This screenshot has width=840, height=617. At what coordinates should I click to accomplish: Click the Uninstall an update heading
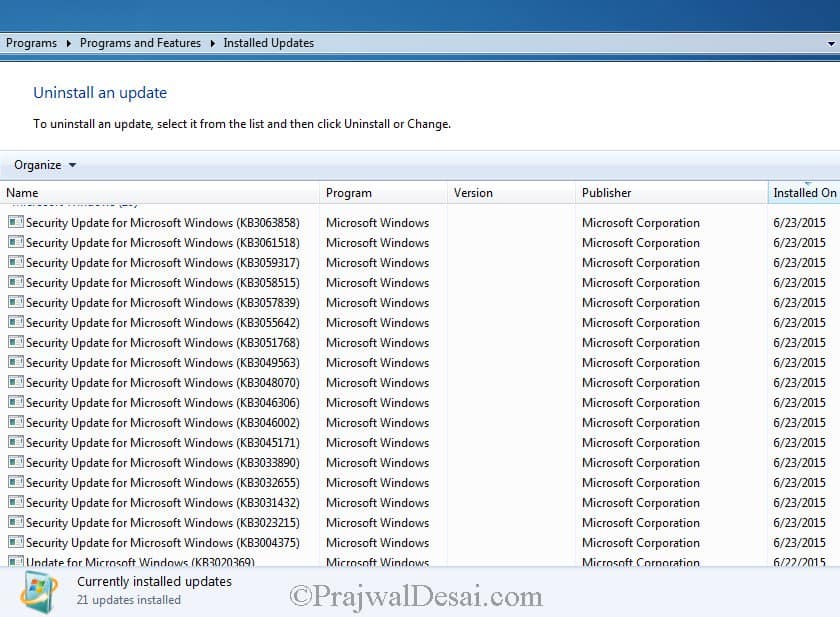pyautogui.click(x=100, y=93)
